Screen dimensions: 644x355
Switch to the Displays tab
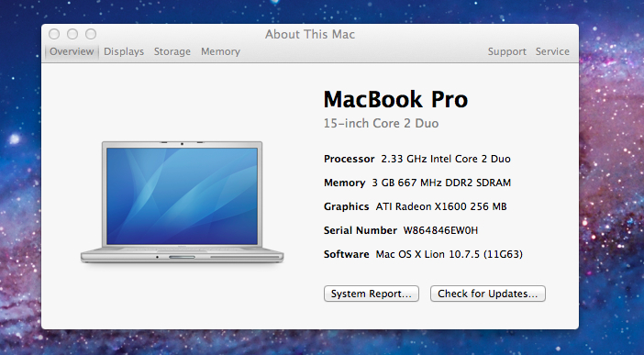tap(124, 51)
